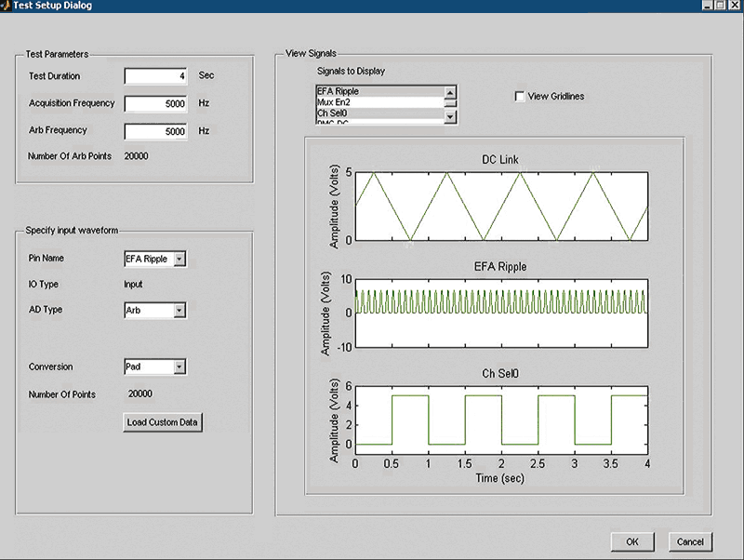Click the EFA Ripple waveform plot
Viewport: 744px width, 560px height.
click(x=501, y=313)
